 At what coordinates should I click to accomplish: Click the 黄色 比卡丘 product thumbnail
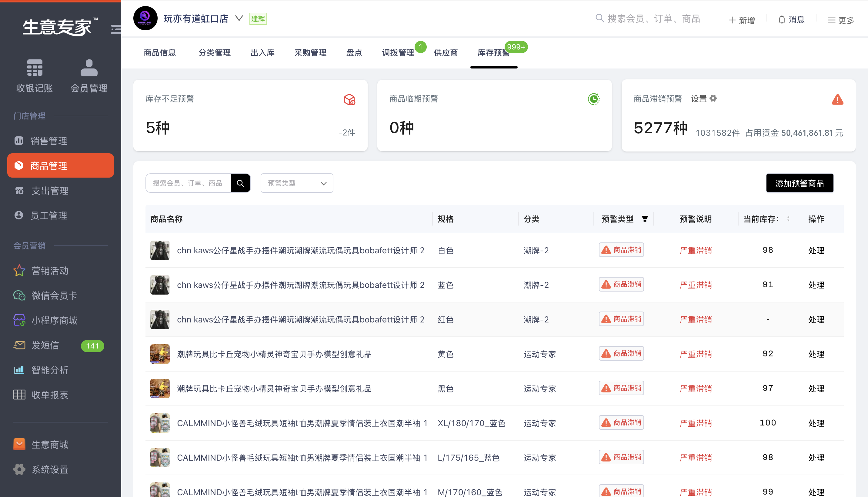click(160, 354)
